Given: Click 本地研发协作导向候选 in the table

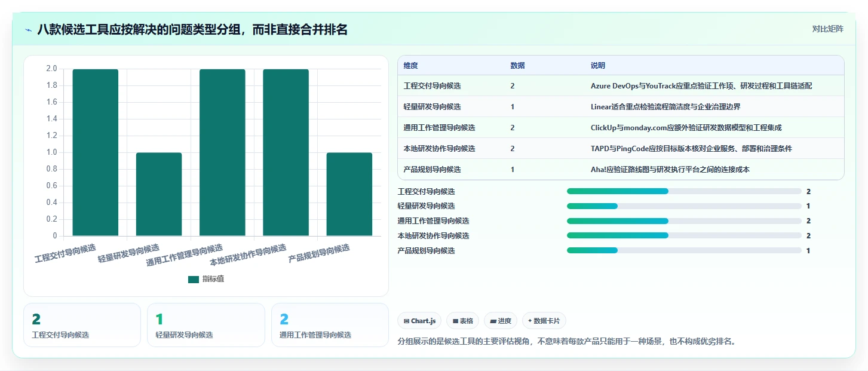Looking at the screenshot, I should pos(440,149).
